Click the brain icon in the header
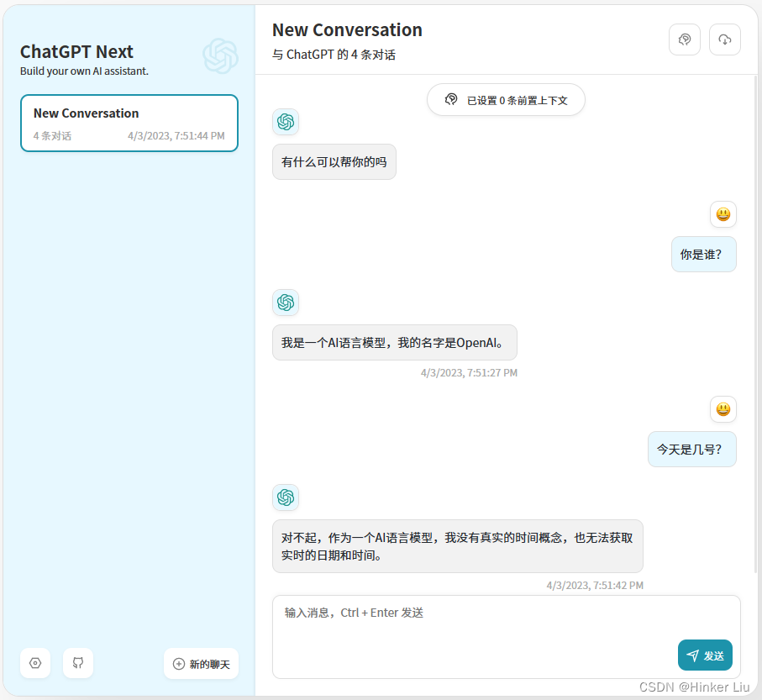 pyautogui.click(x=684, y=39)
